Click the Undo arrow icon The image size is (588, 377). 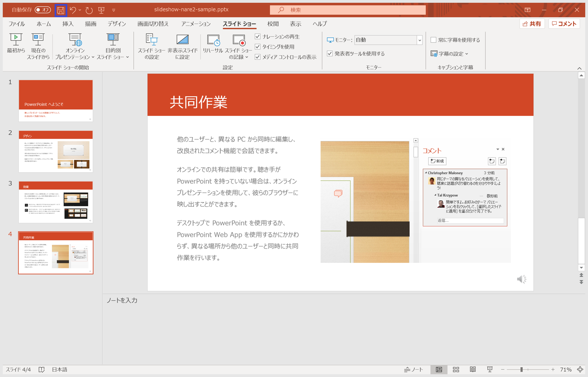(x=73, y=10)
